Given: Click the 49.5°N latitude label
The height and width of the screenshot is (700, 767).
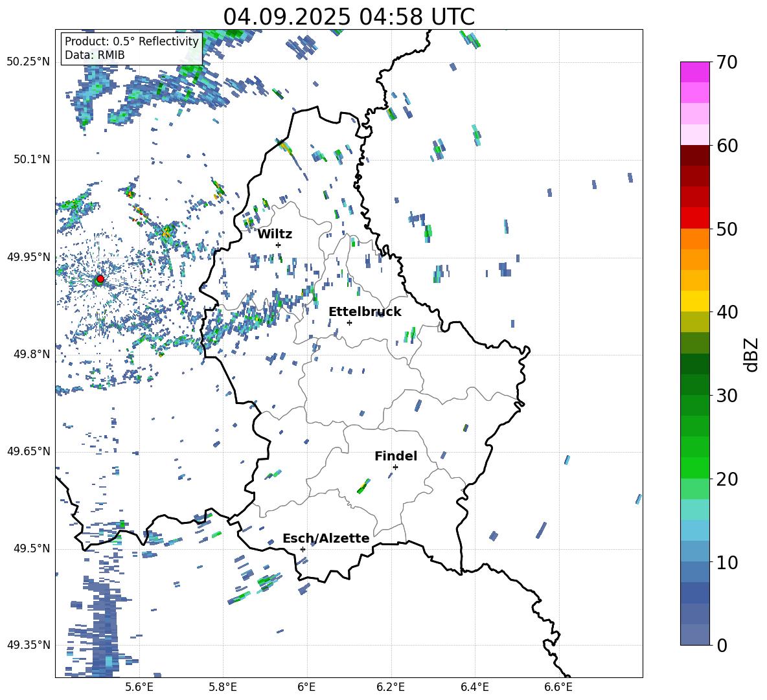Looking at the screenshot, I should click(32, 548).
